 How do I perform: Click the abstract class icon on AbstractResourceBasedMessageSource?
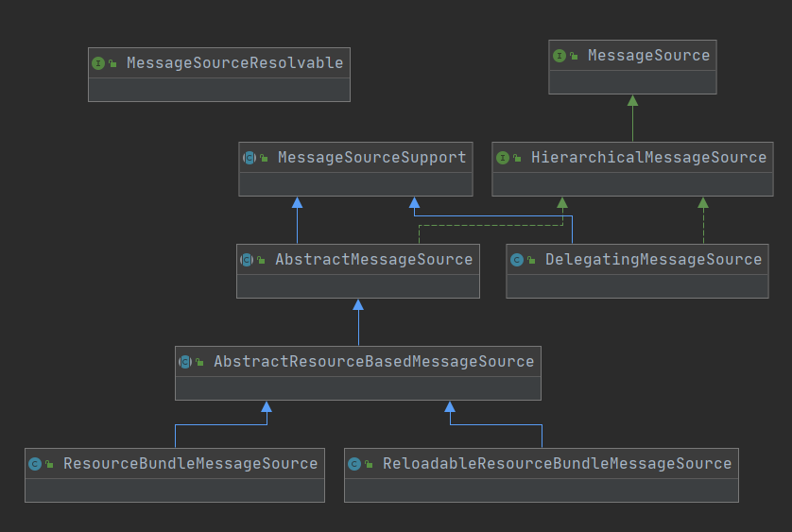click(x=185, y=362)
